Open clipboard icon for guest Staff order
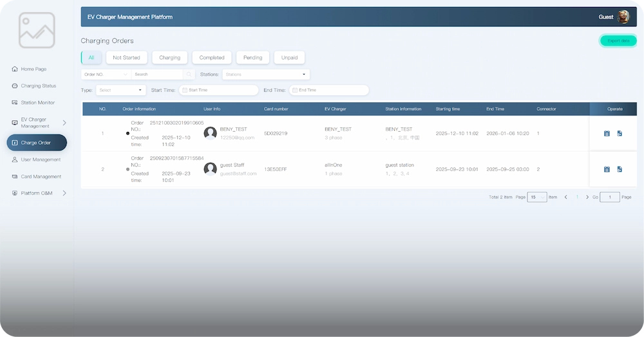The image size is (644, 337). [x=607, y=169]
